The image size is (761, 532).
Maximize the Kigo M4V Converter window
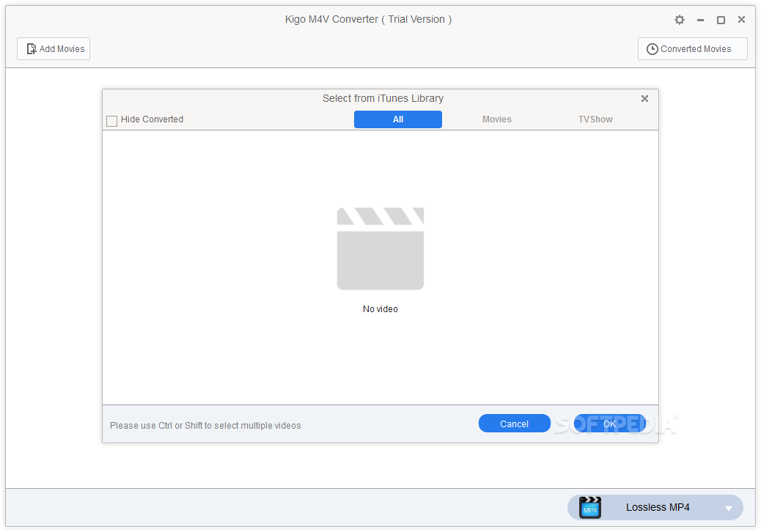click(x=721, y=20)
